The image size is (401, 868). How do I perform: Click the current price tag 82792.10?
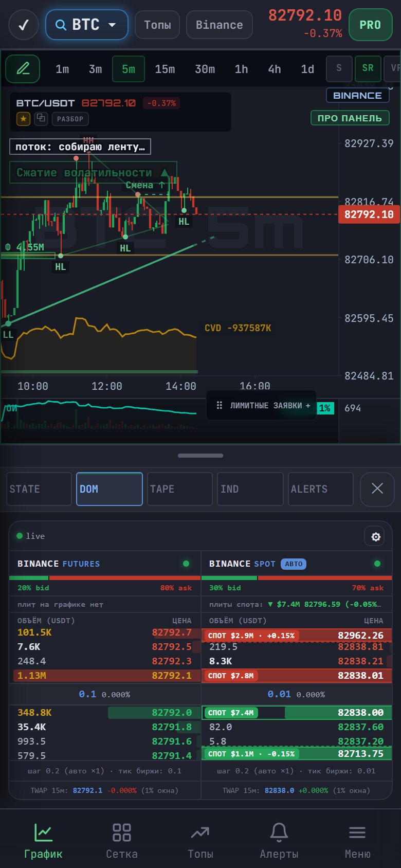pos(369,214)
